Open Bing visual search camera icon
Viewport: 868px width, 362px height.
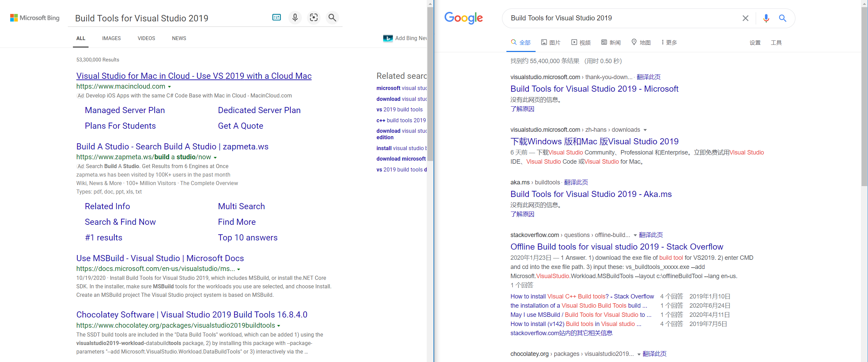coord(313,17)
